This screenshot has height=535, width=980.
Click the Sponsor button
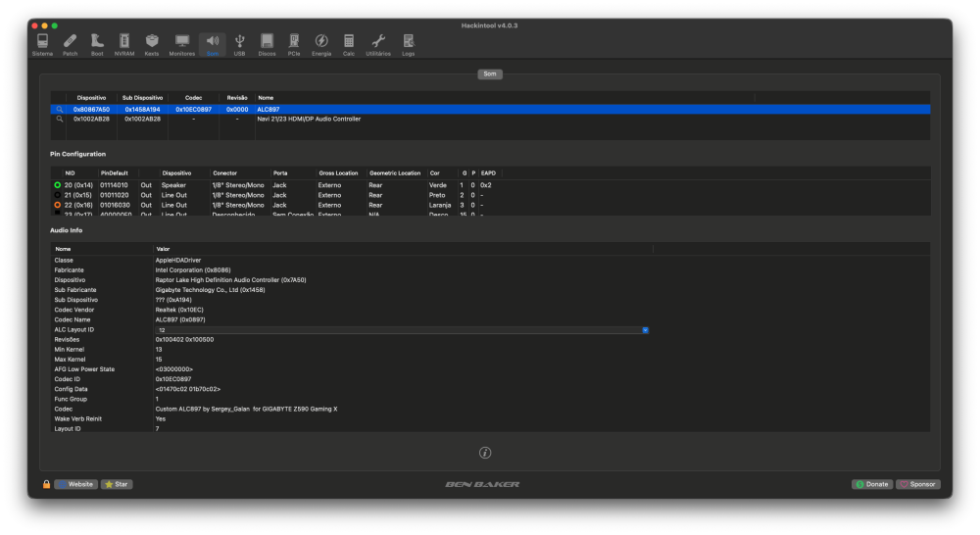918,484
